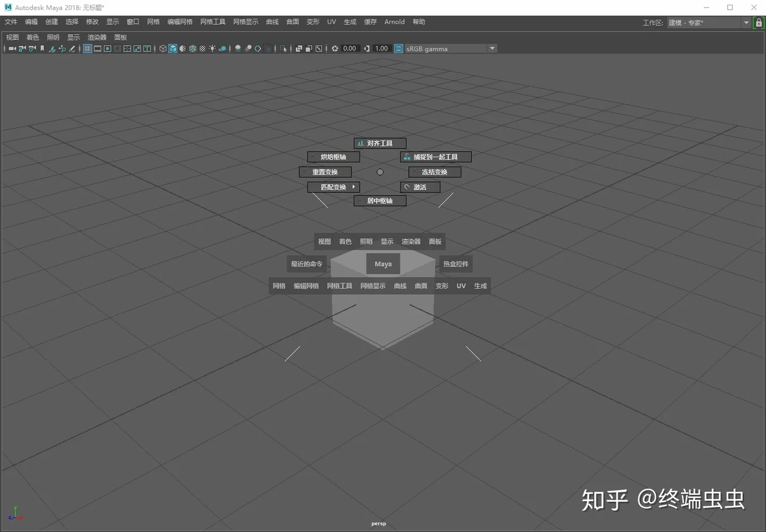The height and width of the screenshot is (532, 766).
Task: Click the hotbox center Maya button
Action: (x=383, y=264)
